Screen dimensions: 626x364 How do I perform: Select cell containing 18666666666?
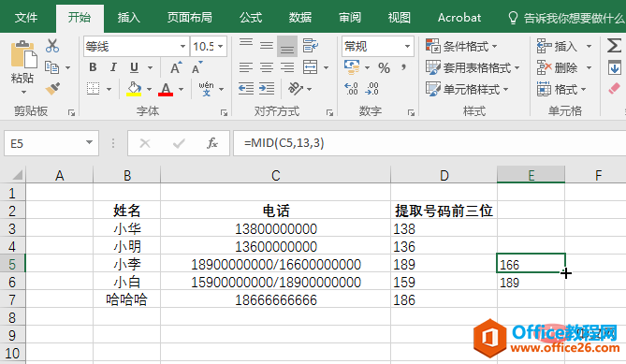pyautogui.click(x=275, y=299)
